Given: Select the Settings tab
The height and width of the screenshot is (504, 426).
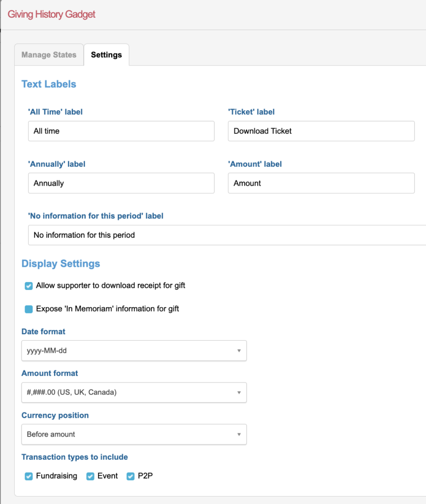Looking at the screenshot, I should (106, 55).
